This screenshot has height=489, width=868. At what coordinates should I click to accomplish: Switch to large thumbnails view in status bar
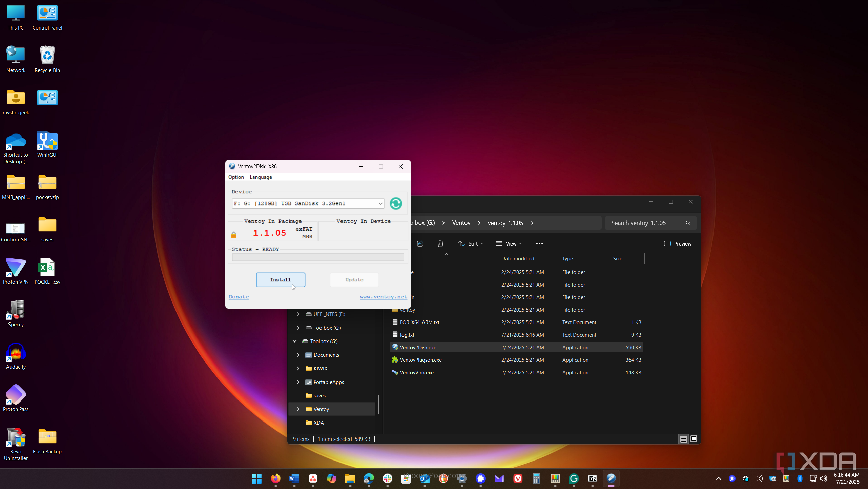pos(694,439)
